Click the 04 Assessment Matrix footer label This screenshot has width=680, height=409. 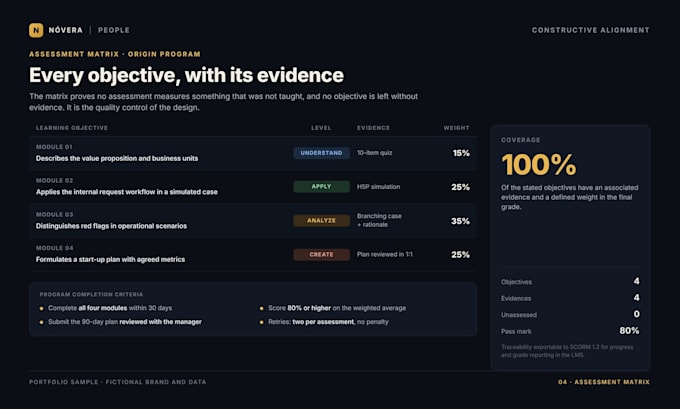pos(604,382)
